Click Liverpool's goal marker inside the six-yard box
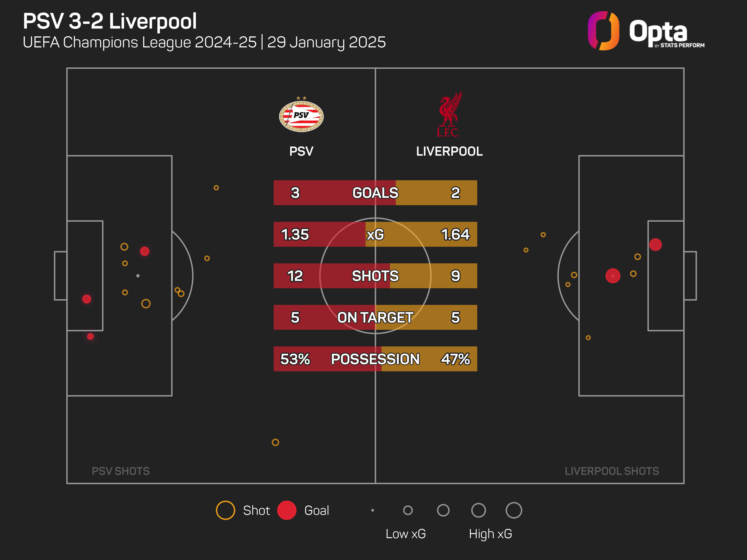Viewport: 747px width, 560px height. click(x=655, y=245)
